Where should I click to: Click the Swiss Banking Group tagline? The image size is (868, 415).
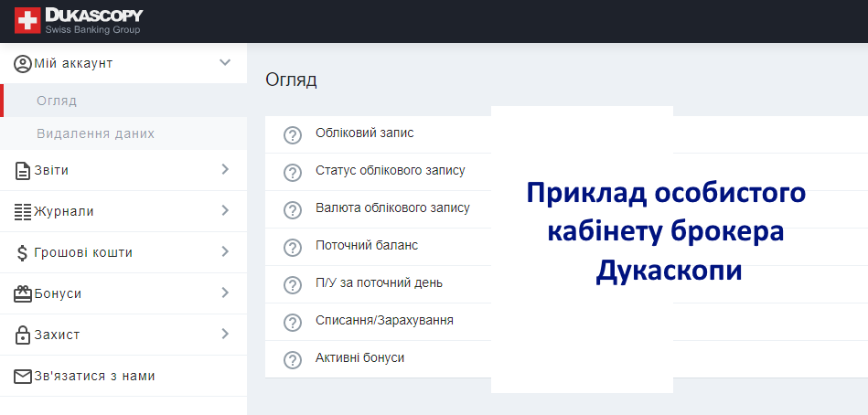(92, 30)
